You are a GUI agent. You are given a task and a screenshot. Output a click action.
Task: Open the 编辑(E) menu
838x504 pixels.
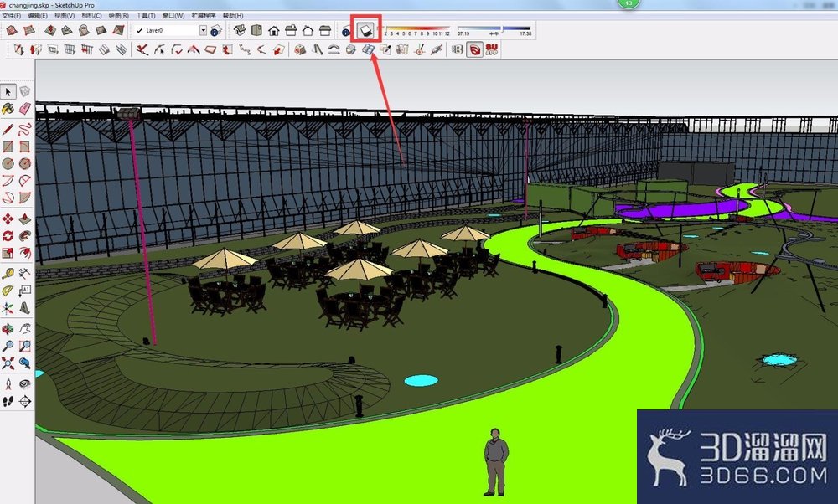point(38,15)
